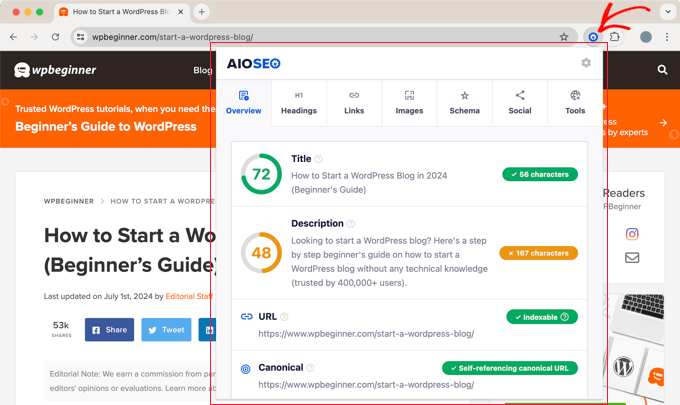Click the Title score 72 circle
Screen dimensions: 680x405
(261, 174)
